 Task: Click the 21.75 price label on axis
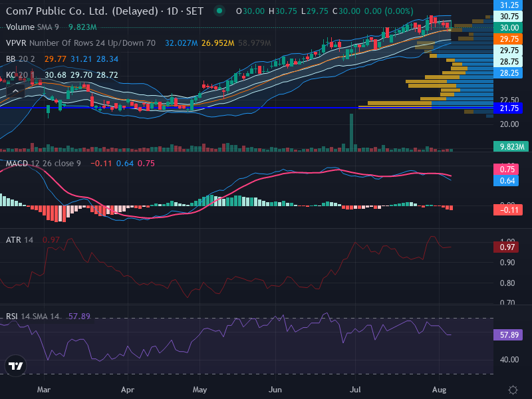tap(508, 108)
